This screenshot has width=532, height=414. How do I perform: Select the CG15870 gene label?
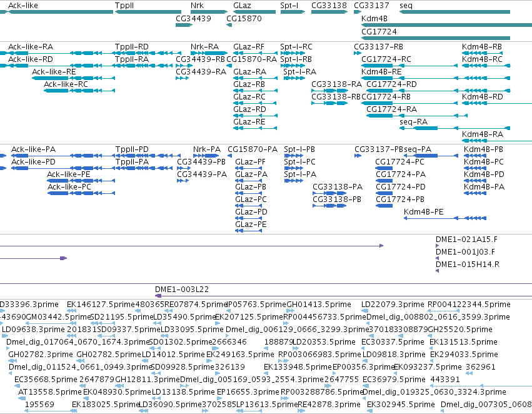244,18
